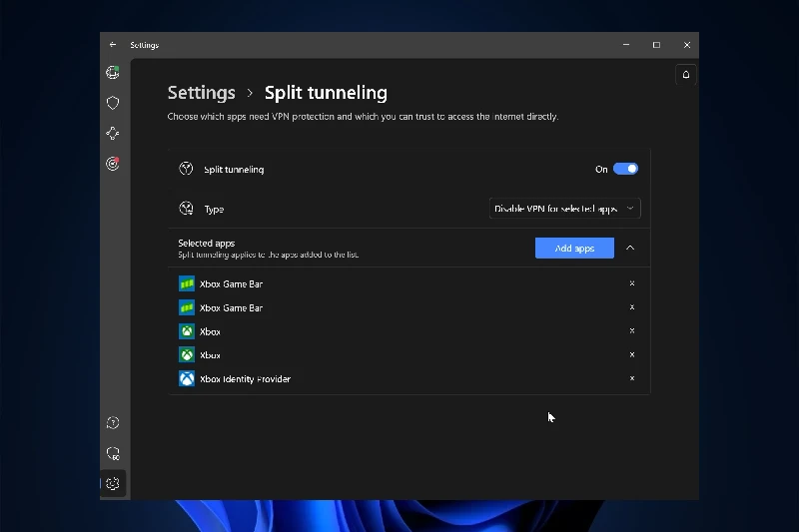Click the Type label
This screenshot has width=799, height=532.
click(x=214, y=210)
